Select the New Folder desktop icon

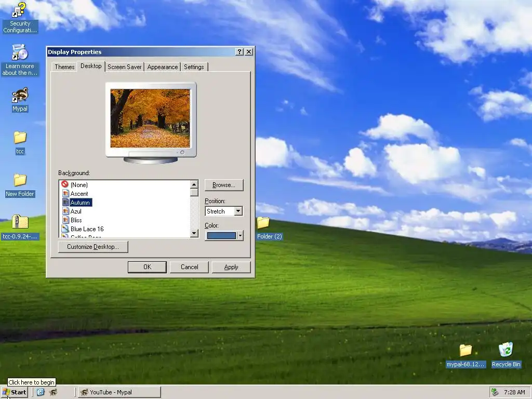tap(20, 185)
